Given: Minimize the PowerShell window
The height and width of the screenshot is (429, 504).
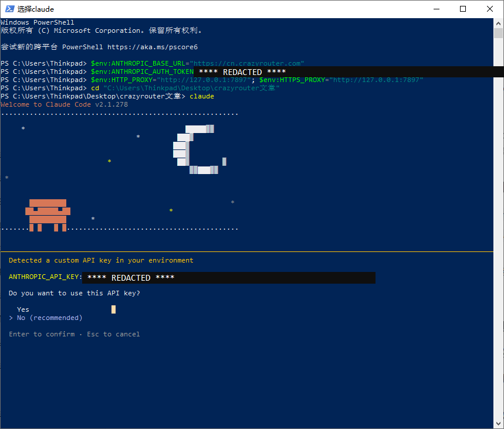Looking at the screenshot, I should click(437, 9).
